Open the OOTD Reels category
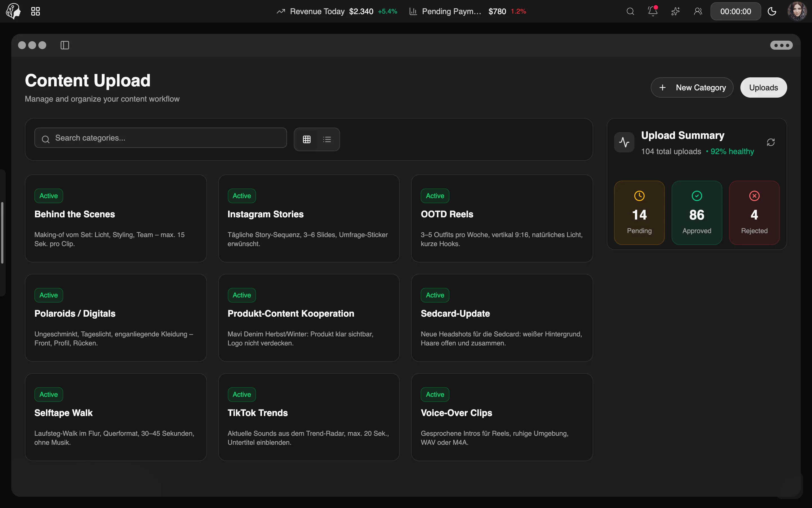This screenshot has width=812, height=508. pyautogui.click(x=502, y=218)
